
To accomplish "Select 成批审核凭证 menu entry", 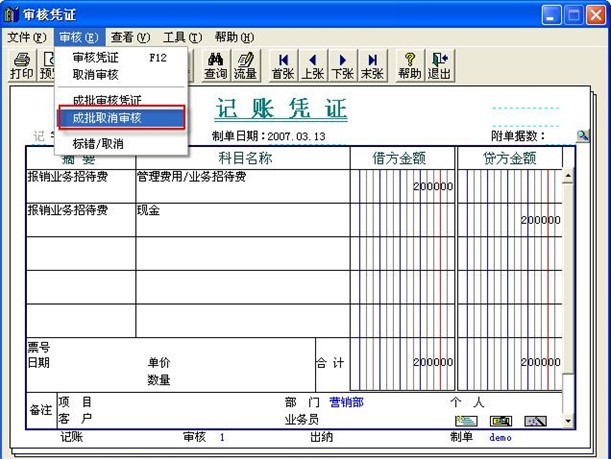I will pos(121,99).
